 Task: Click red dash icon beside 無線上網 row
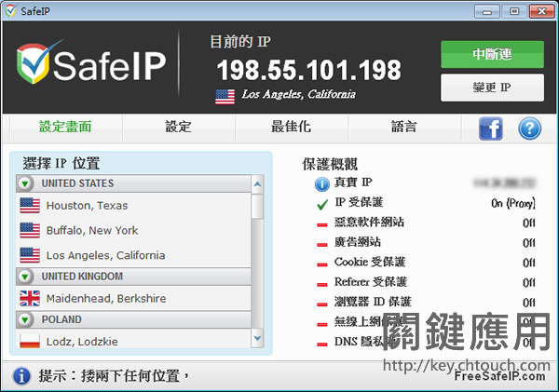(322, 324)
